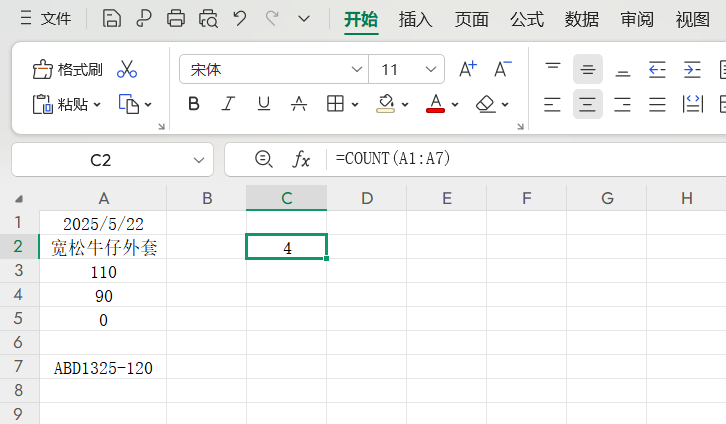
Task: Click the Increase Font Size icon
Action: click(x=467, y=69)
